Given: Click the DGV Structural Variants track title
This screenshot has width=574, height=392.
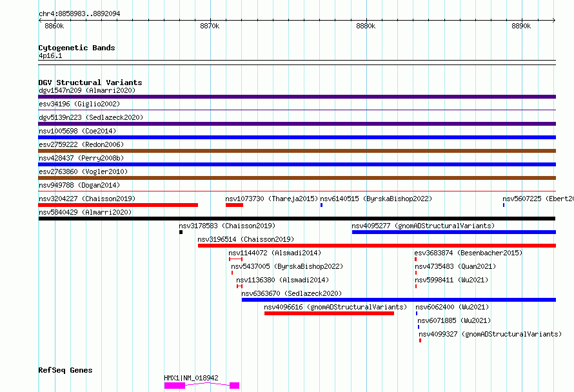Looking at the screenshot, I should pos(90,83).
